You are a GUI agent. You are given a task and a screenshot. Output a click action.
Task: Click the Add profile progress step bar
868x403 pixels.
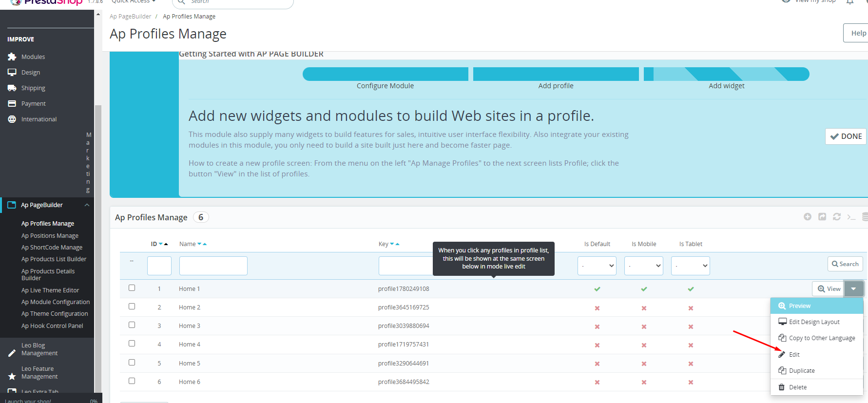click(x=556, y=74)
